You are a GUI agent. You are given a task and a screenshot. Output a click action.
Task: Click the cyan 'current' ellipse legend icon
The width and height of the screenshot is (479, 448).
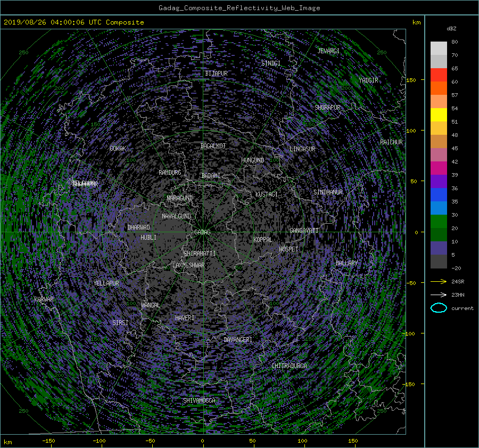pyautogui.click(x=439, y=308)
